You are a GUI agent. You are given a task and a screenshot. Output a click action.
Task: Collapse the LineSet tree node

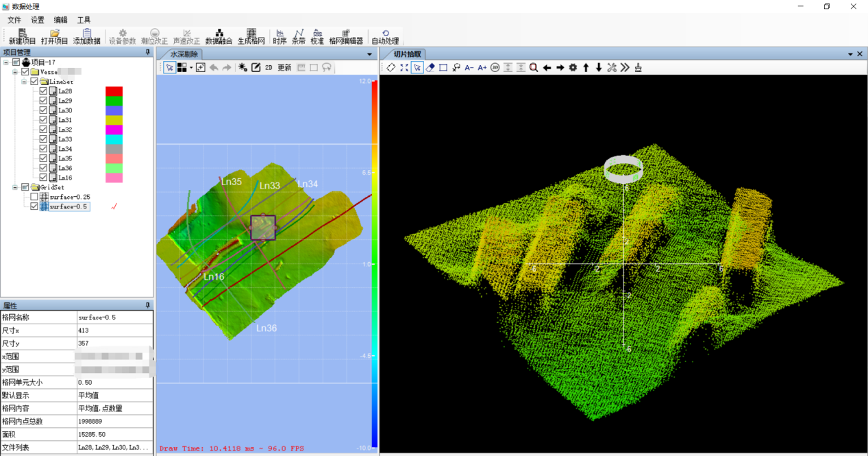24,82
